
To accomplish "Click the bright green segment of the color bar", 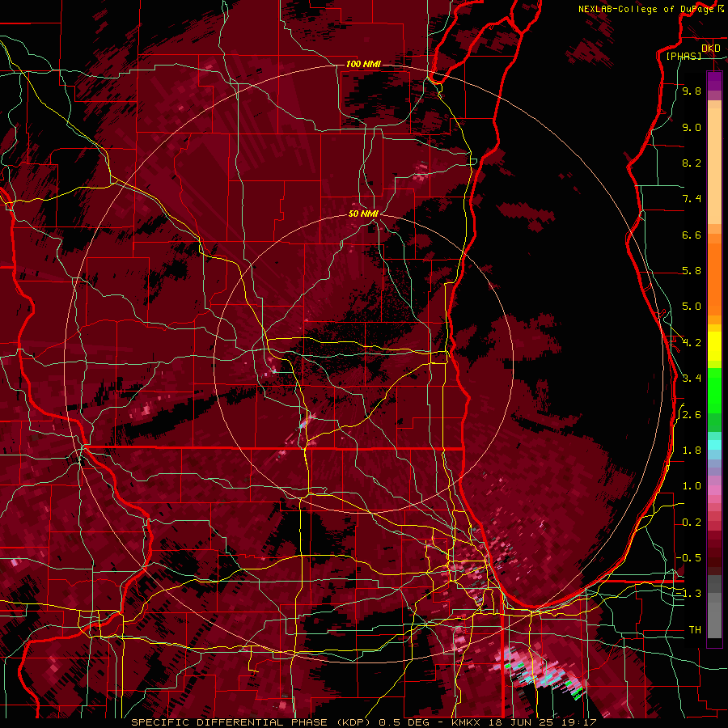I will click(714, 390).
